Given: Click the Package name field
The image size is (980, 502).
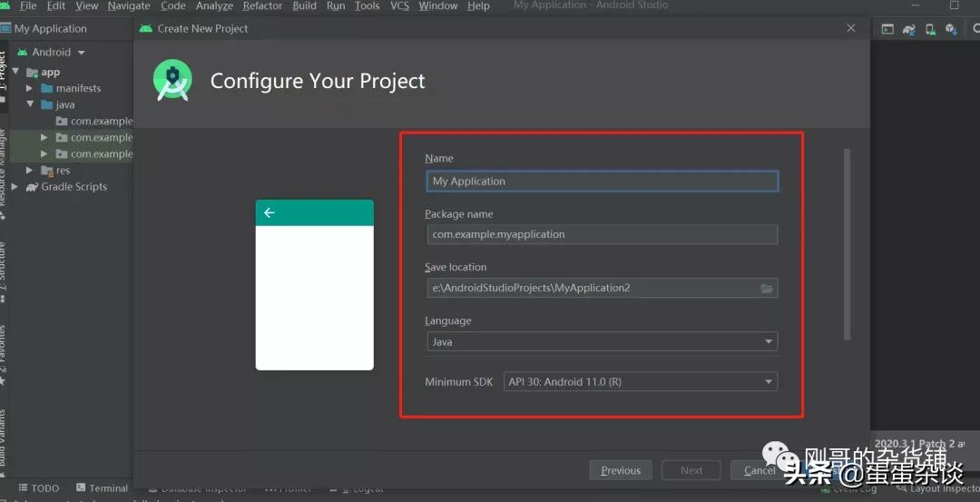Looking at the screenshot, I should pos(602,234).
